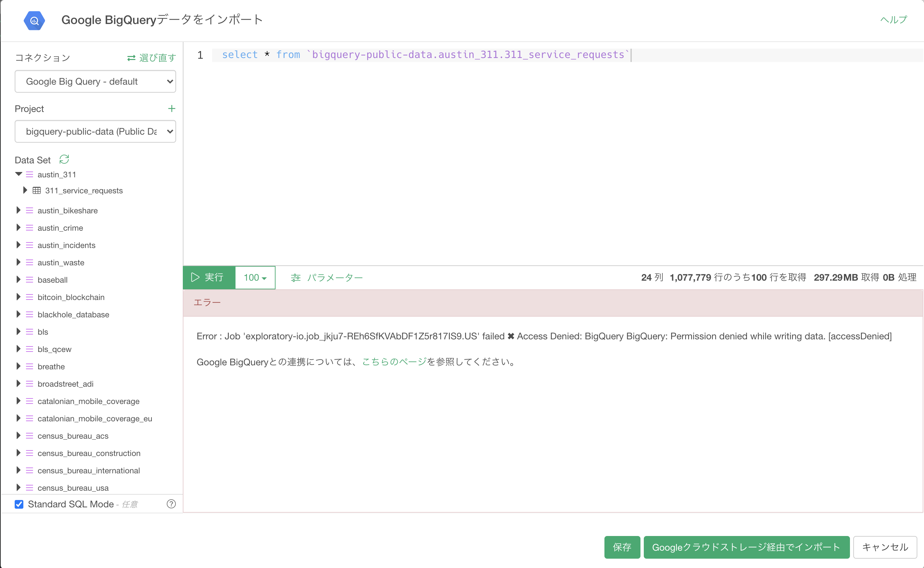
Task: Click the 297.29MB 取得 status text
Action: click(x=846, y=278)
